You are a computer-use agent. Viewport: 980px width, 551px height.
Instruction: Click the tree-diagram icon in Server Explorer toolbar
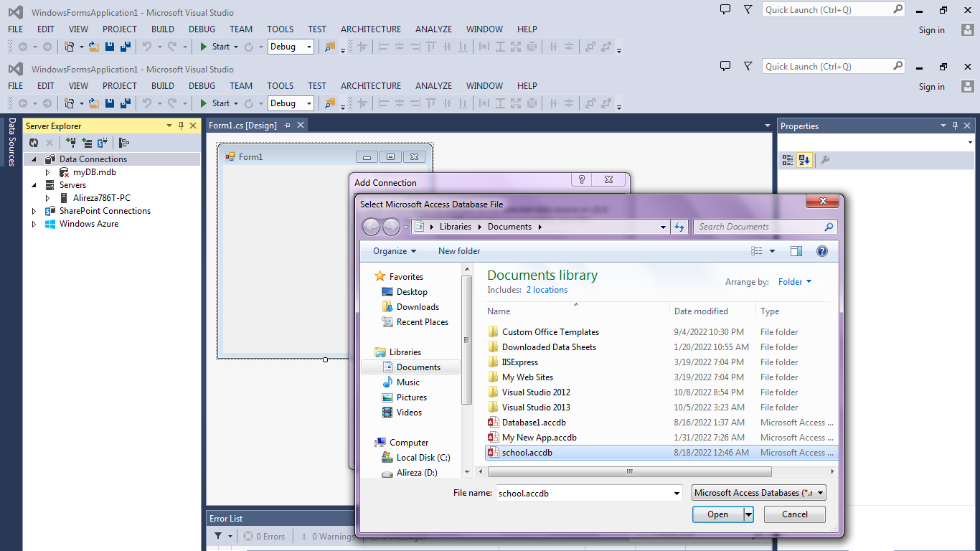(124, 143)
